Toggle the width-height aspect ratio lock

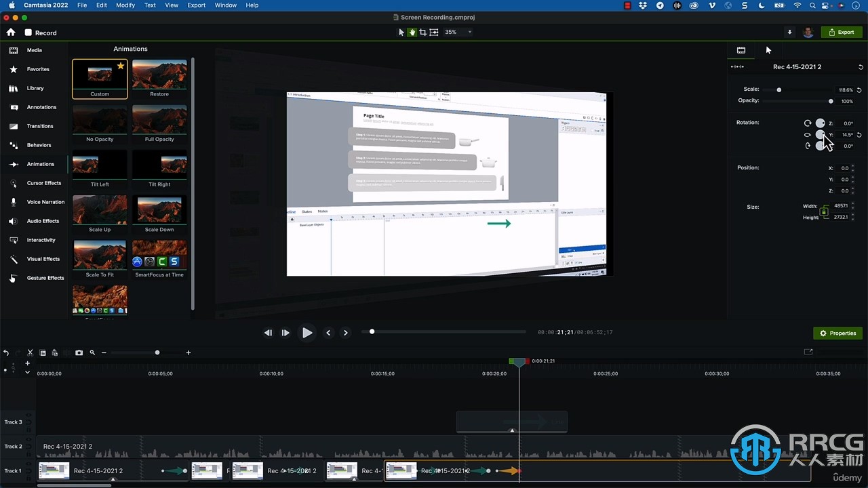click(824, 211)
